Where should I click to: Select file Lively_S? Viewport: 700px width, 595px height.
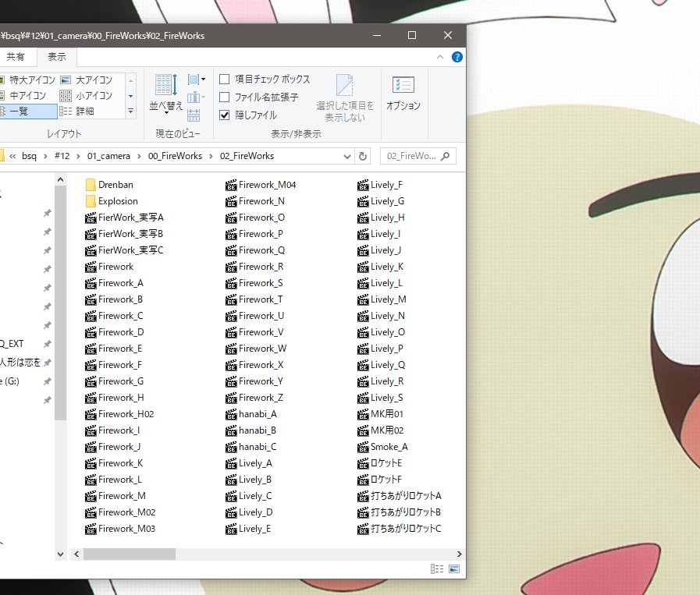(x=380, y=398)
